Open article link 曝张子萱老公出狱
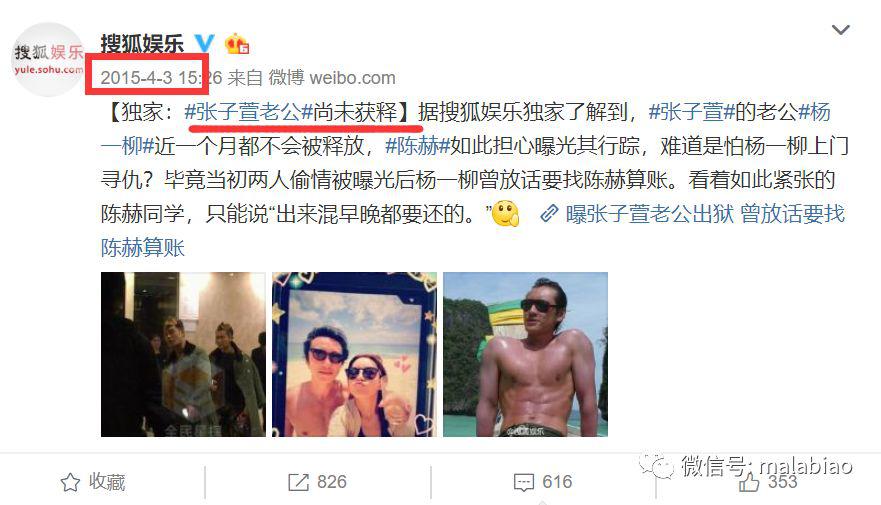The height and width of the screenshot is (505, 881). [650, 214]
